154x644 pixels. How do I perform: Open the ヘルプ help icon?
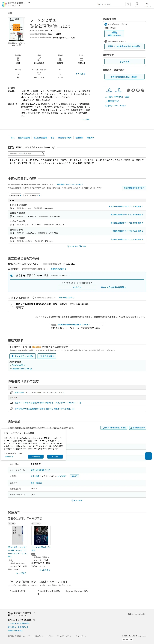click(137, 5)
